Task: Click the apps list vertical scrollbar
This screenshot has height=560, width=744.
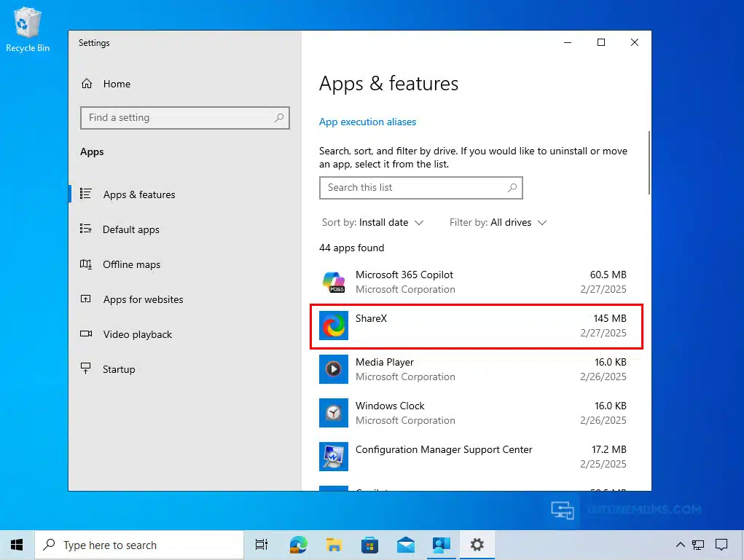Action: click(649, 162)
